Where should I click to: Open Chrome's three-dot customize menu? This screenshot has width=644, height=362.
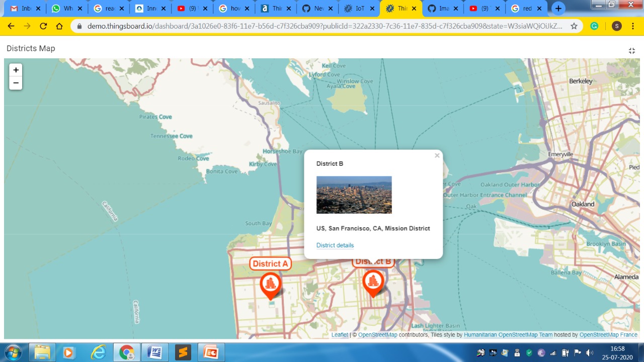coord(632,26)
